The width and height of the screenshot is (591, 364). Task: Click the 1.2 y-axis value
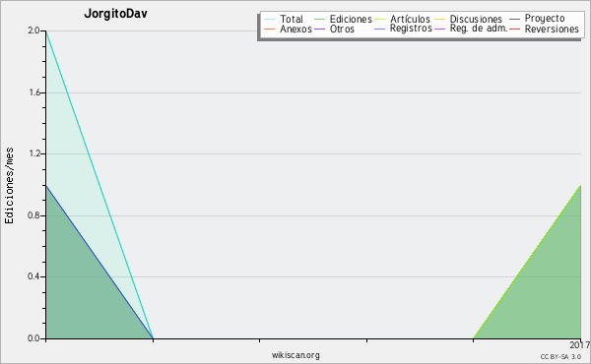[34, 153]
